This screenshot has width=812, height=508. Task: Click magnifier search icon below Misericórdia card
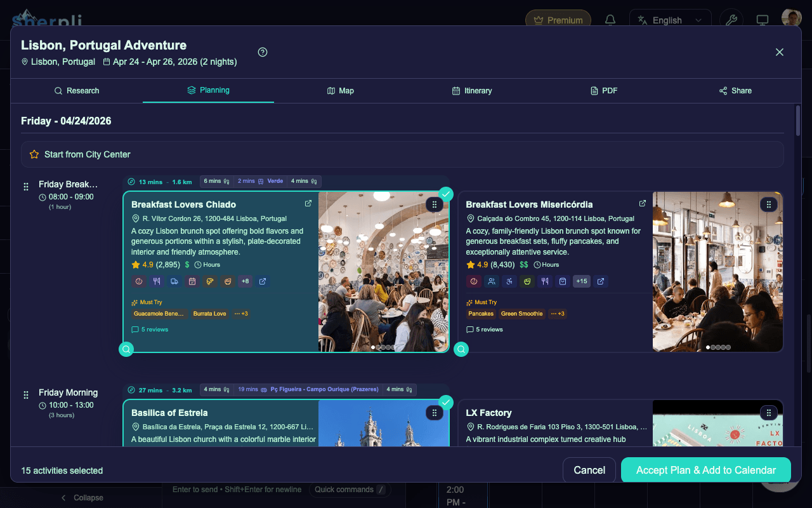coord(461,349)
